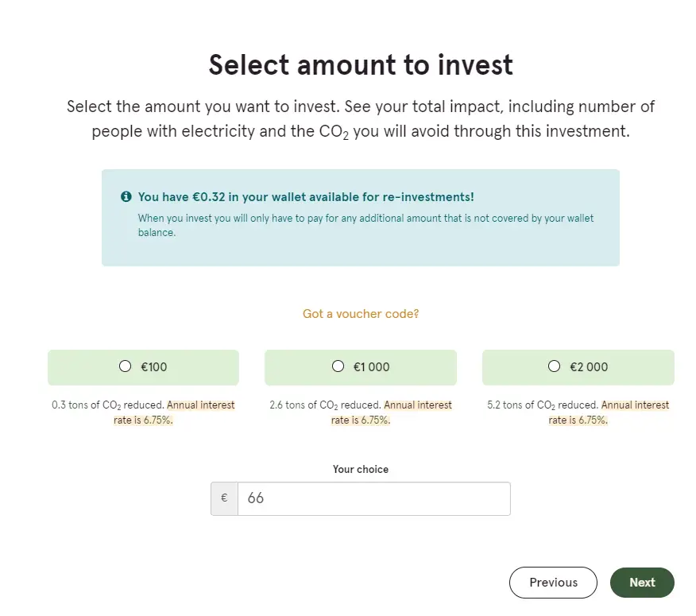
Task: Click the 'Your choice' label
Action: coord(361,470)
